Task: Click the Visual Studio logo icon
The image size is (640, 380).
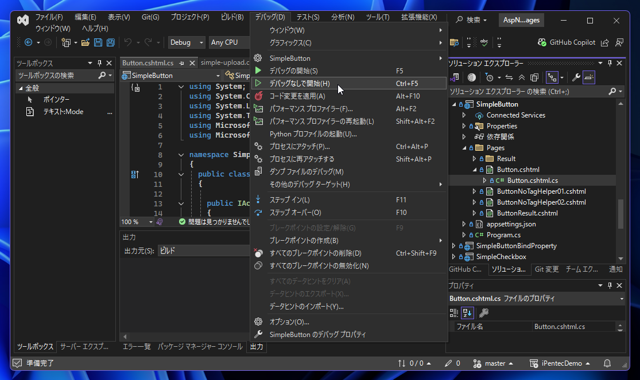Action: click(x=23, y=20)
